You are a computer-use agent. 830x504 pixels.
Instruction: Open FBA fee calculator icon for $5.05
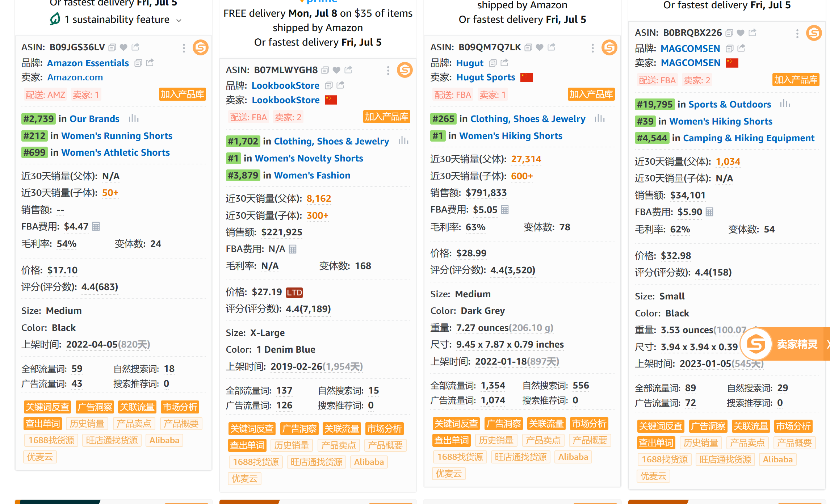(505, 210)
